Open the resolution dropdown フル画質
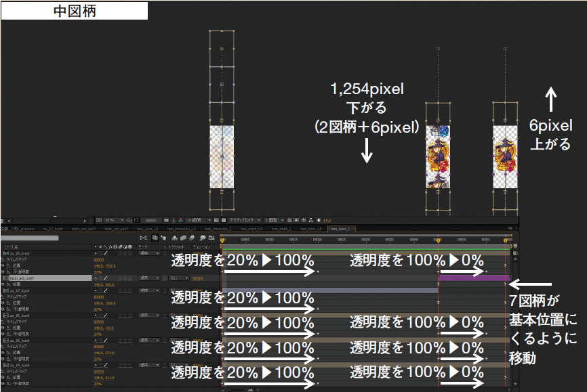This screenshot has height=392, width=587. click(x=199, y=220)
